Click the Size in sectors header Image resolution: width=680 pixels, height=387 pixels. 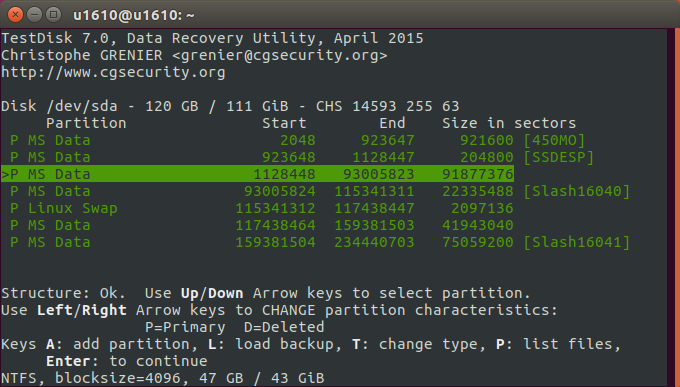pyautogui.click(x=509, y=123)
